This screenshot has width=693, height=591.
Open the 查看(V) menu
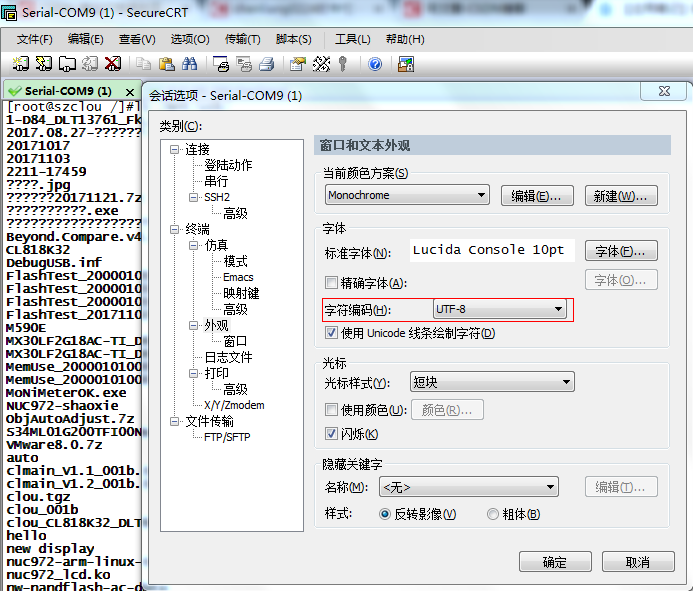point(137,39)
